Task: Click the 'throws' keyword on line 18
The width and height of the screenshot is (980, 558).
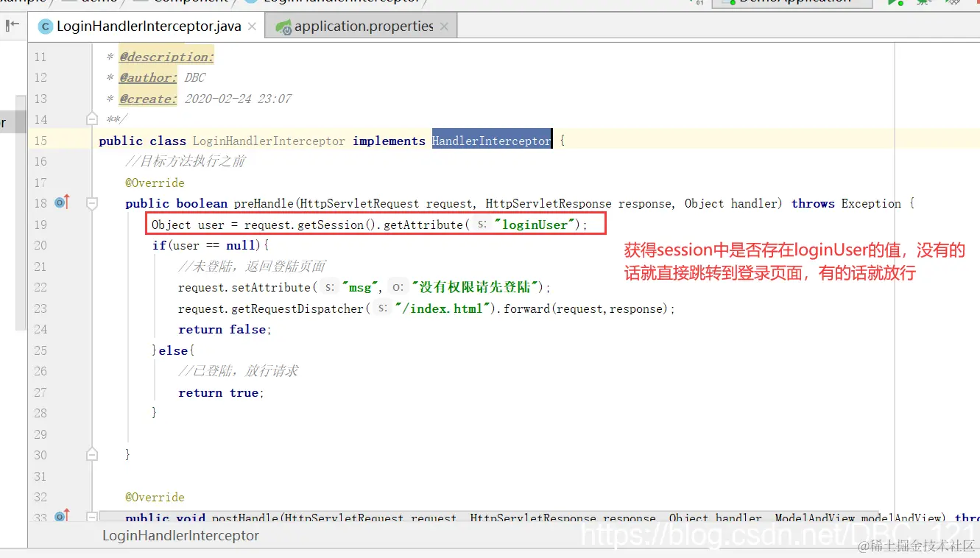Action: click(813, 203)
